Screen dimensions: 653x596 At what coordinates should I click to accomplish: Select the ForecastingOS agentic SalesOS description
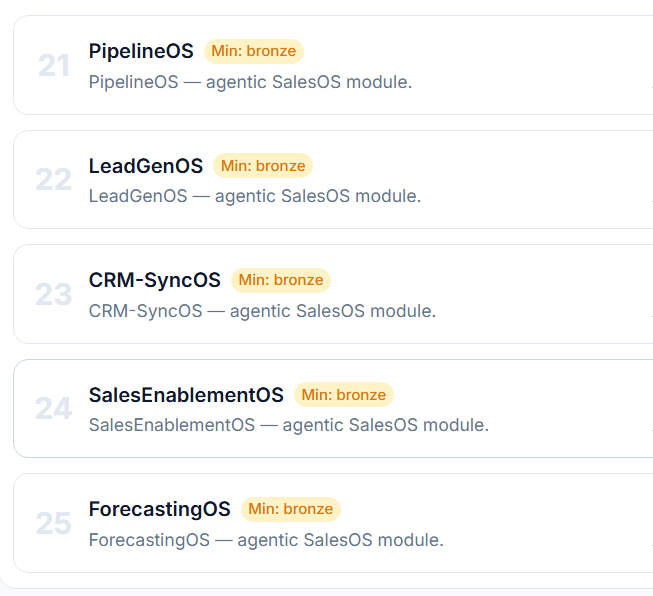pos(266,540)
